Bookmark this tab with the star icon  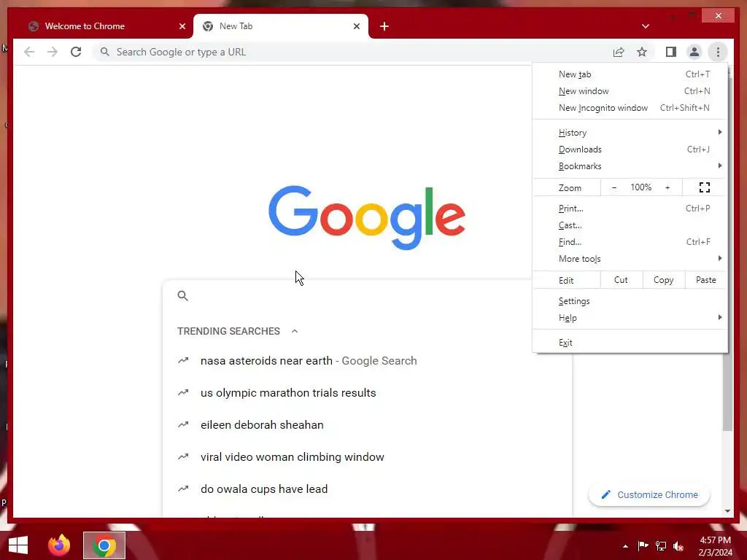642,52
